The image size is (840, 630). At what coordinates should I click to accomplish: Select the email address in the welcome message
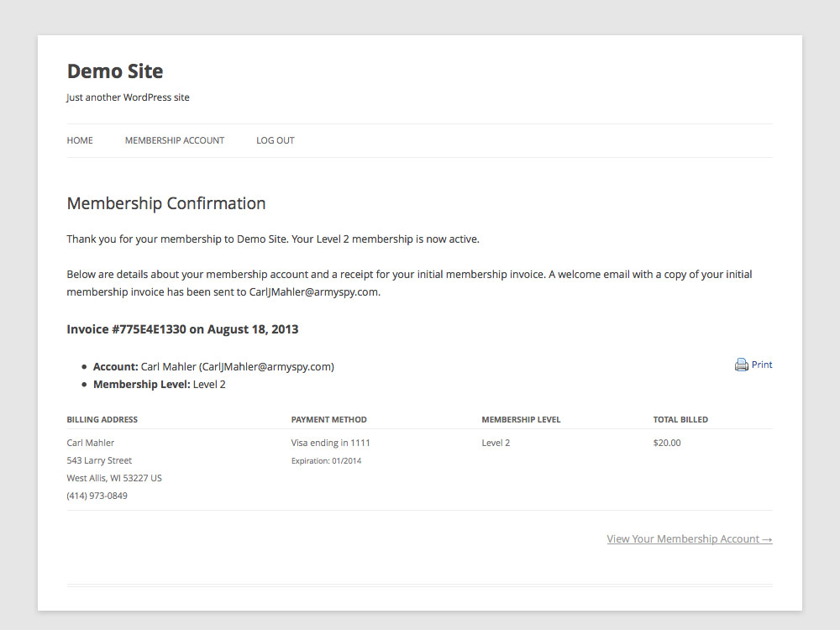click(312, 291)
